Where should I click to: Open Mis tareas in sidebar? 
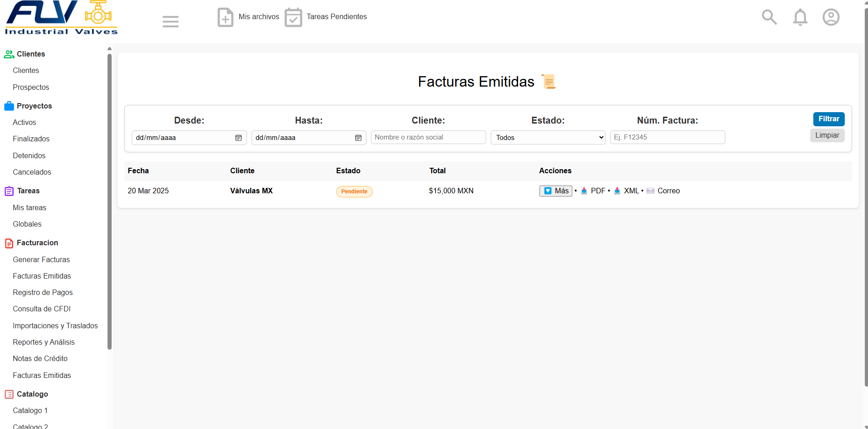tap(30, 207)
